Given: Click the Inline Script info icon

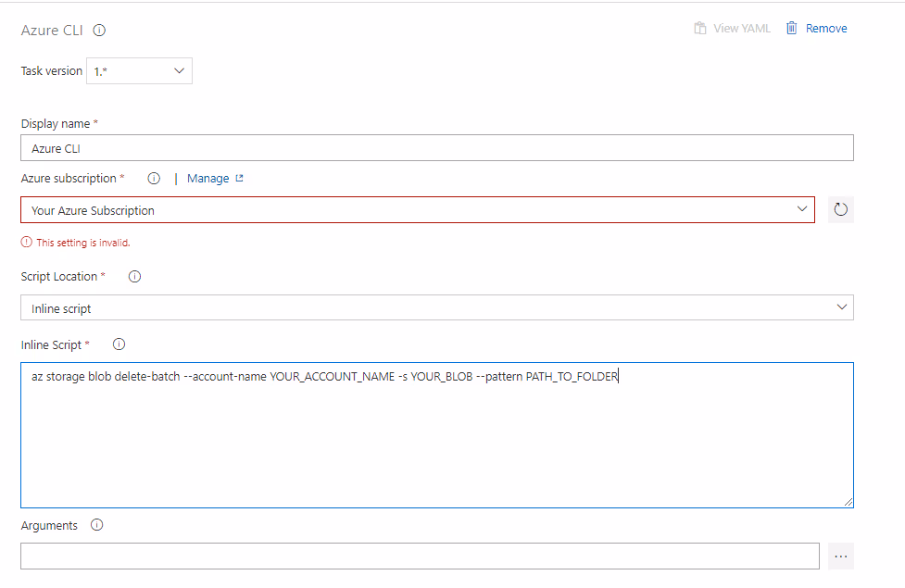Looking at the screenshot, I should pyautogui.click(x=119, y=344).
